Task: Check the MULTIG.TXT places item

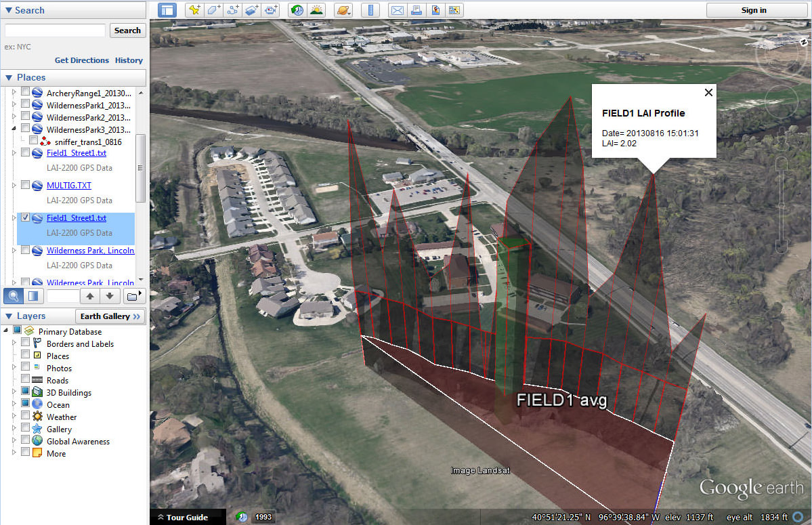Action: [25, 185]
